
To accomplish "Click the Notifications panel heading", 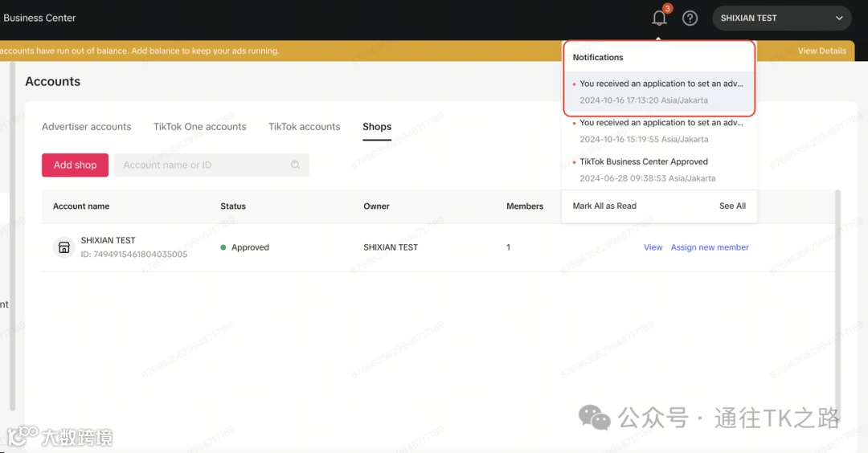I will (598, 58).
